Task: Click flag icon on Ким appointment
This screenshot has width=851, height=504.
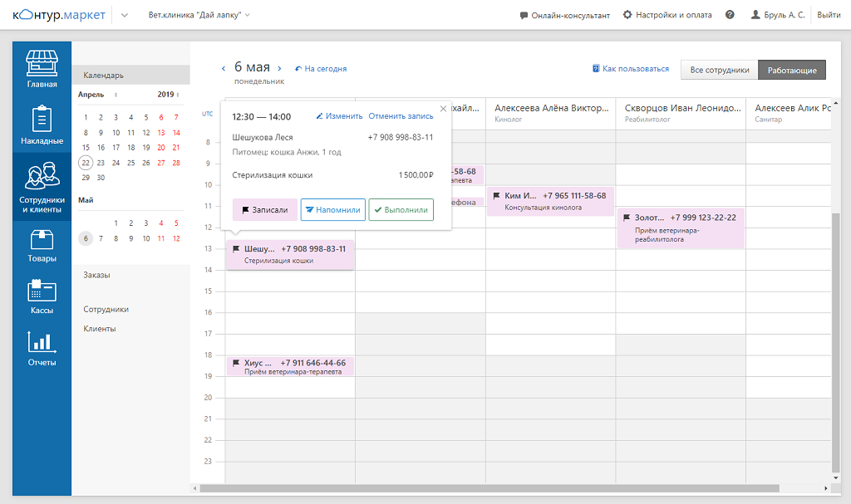Action: 497,196
